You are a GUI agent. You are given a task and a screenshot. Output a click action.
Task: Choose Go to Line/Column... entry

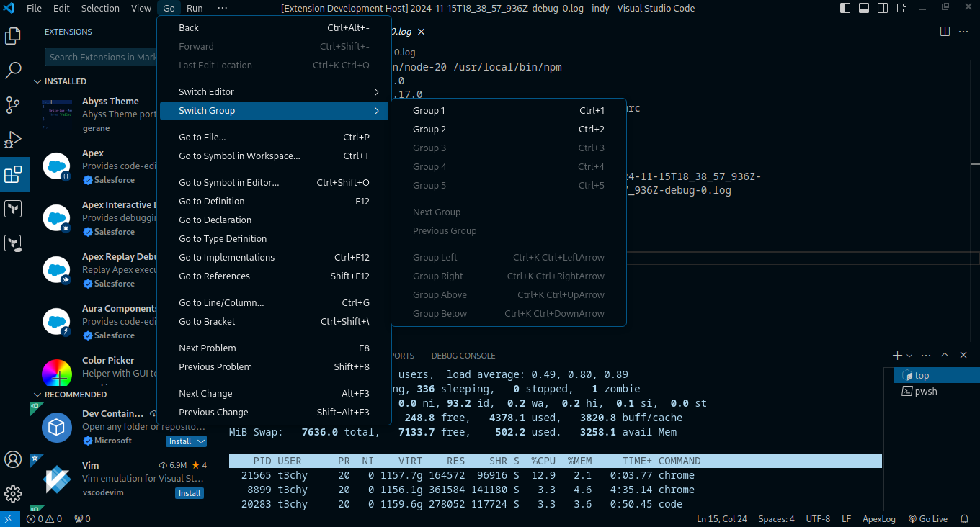(274, 303)
